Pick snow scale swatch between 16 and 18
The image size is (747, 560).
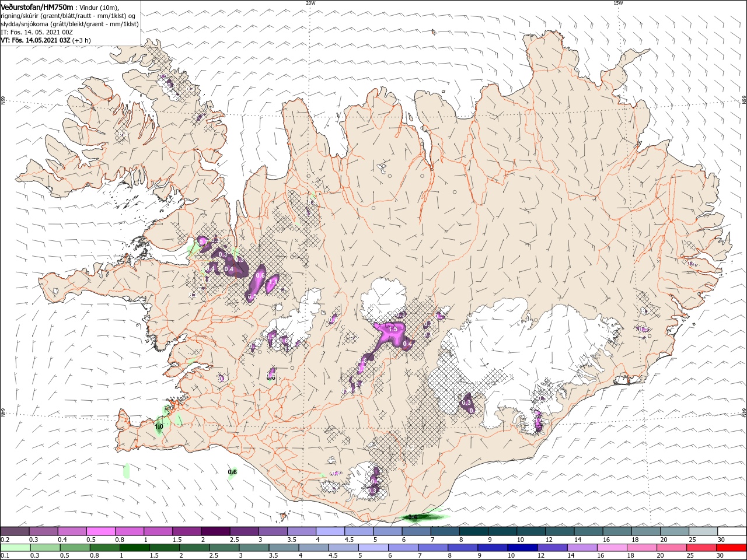(x=617, y=531)
